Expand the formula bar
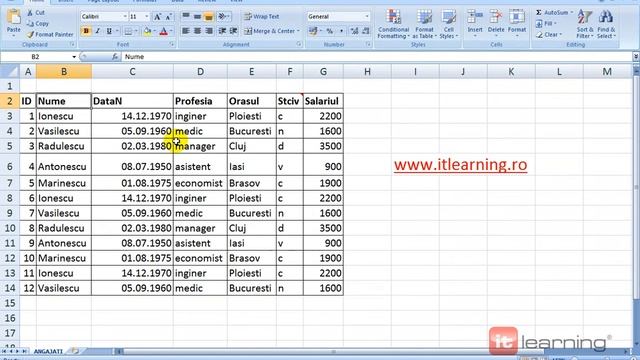The height and width of the screenshot is (360, 640). (x=636, y=57)
